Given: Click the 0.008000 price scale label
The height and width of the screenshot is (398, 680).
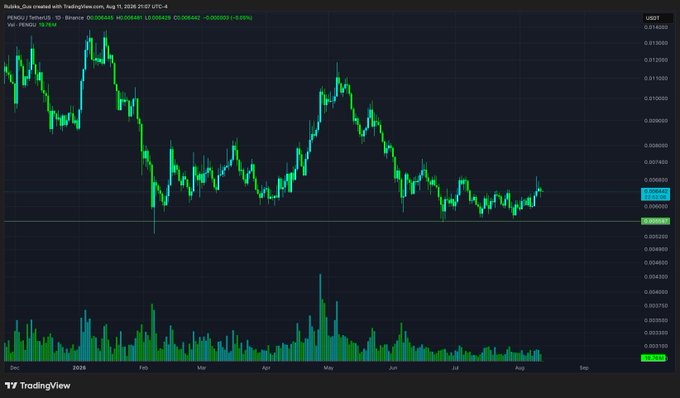Looking at the screenshot, I should coord(656,146).
